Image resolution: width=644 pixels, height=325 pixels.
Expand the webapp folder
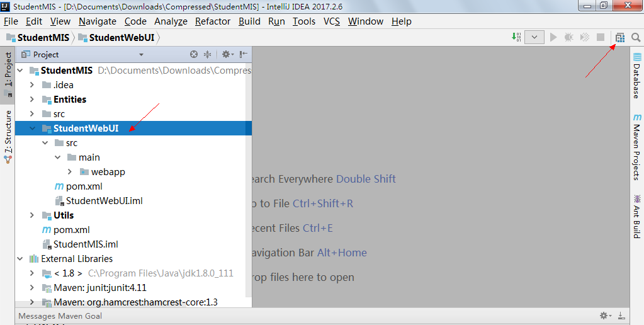[x=70, y=172]
